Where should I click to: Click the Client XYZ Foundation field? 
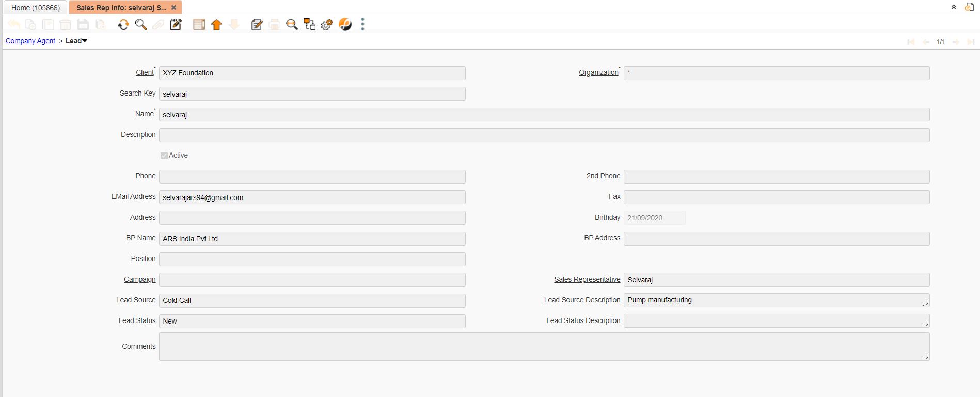pyautogui.click(x=312, y=73)
